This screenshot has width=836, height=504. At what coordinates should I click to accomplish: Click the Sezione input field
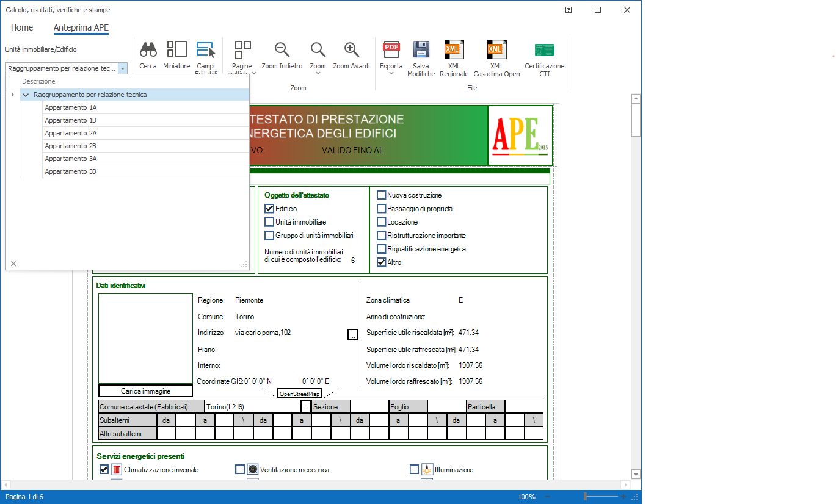pos(369,406)
